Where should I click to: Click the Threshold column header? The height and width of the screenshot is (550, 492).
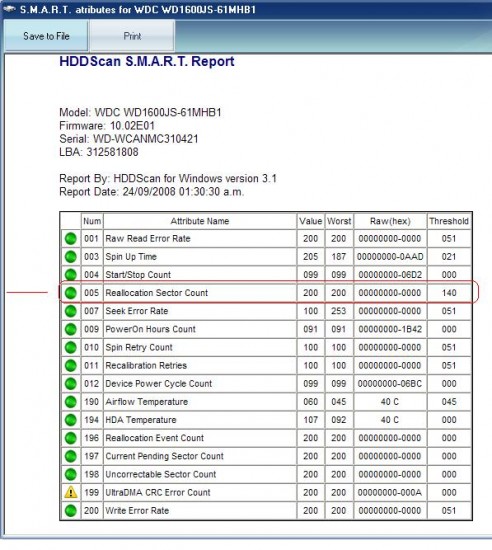click(449, 221)
